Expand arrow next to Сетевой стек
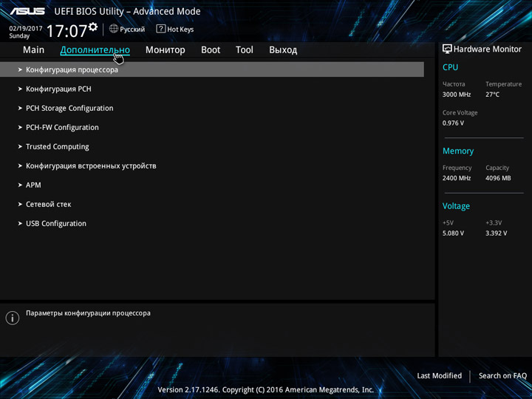 point(20,204)
